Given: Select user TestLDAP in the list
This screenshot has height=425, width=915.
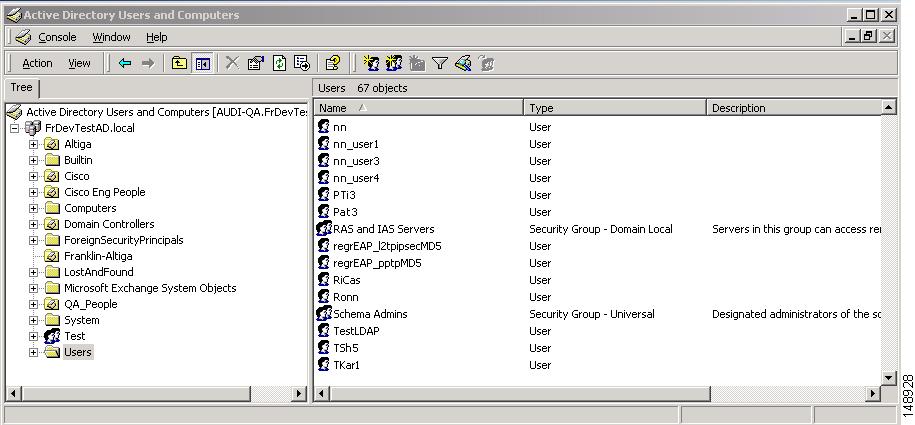Looking at the screenshot, I should point(356,330).
